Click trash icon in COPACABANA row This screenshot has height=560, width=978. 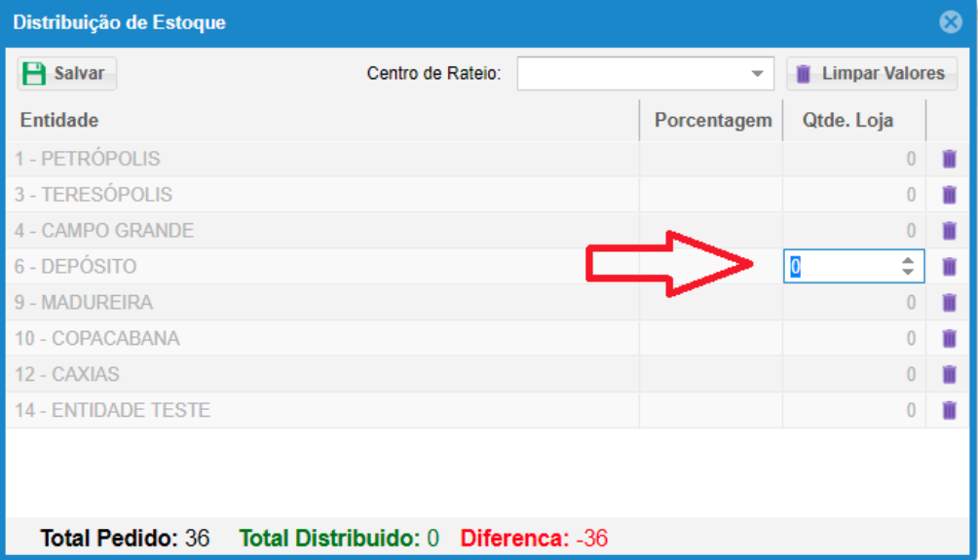click(949, 339)
